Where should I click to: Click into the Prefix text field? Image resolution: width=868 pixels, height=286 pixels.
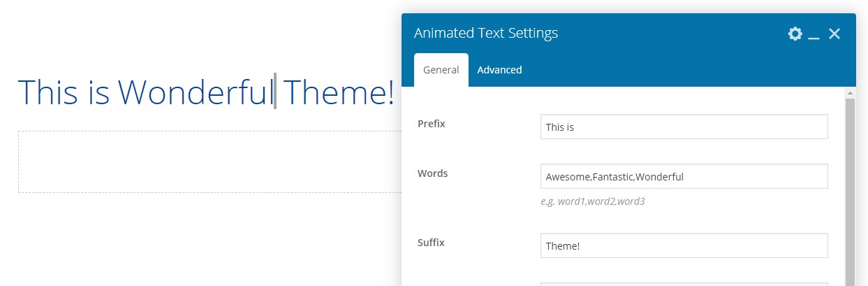pyautogui.click(x=684, y=127)
